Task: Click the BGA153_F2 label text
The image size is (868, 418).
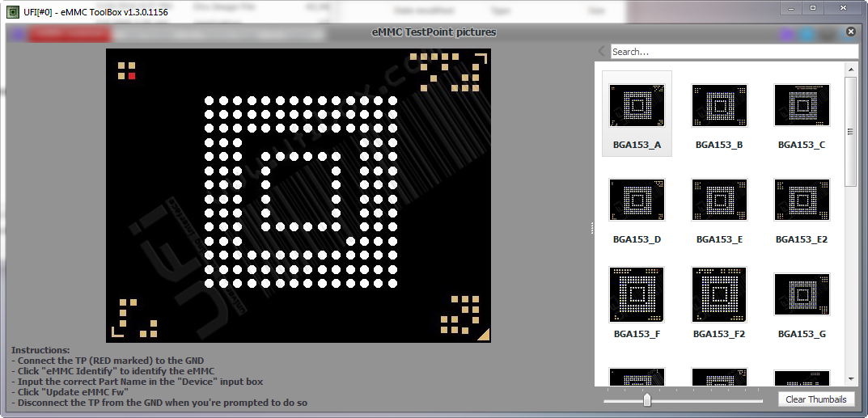Action: click(719, 334)
